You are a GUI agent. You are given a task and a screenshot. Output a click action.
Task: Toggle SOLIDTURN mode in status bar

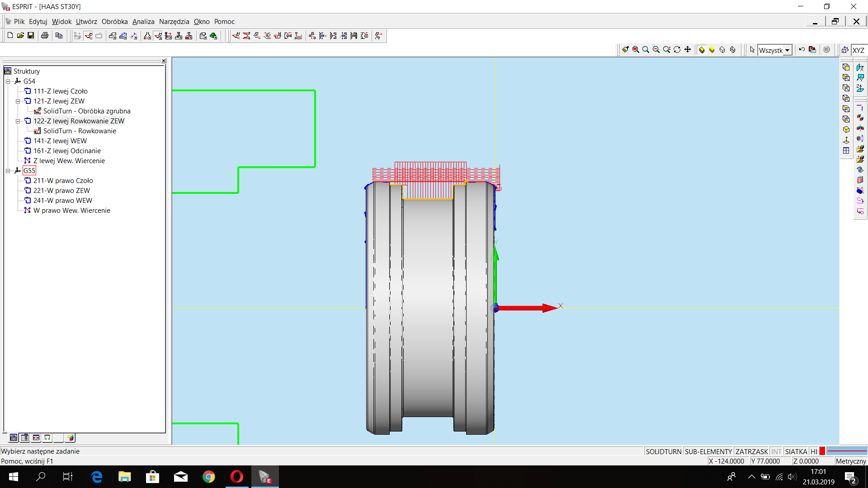[x=663, y=451]
